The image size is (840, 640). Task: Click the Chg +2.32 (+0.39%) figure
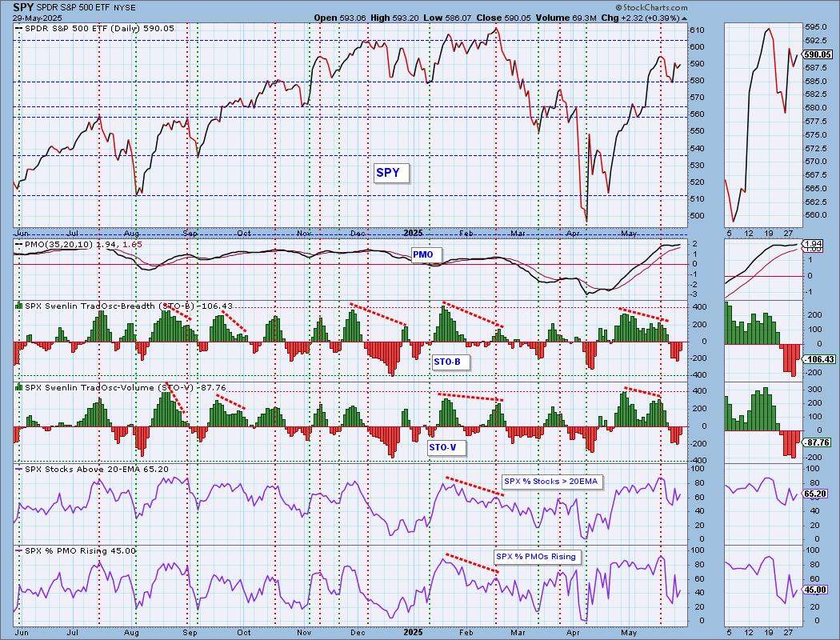coord(640,18)
